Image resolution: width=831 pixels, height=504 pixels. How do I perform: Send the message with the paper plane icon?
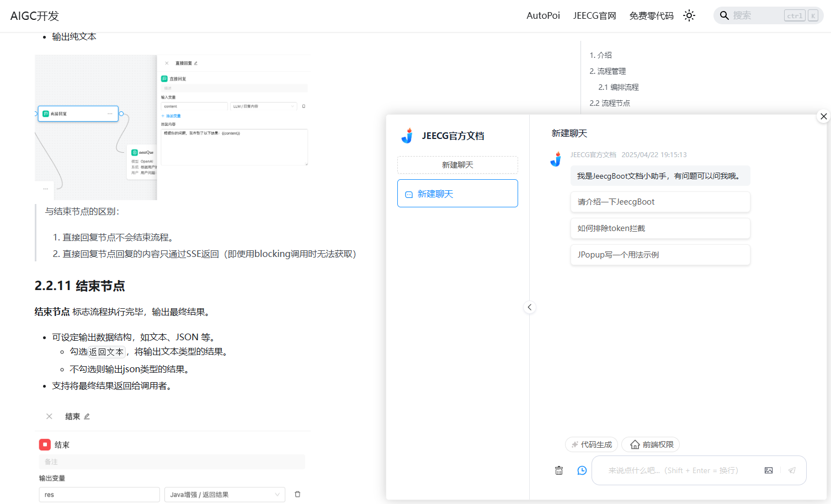[792, 470]
